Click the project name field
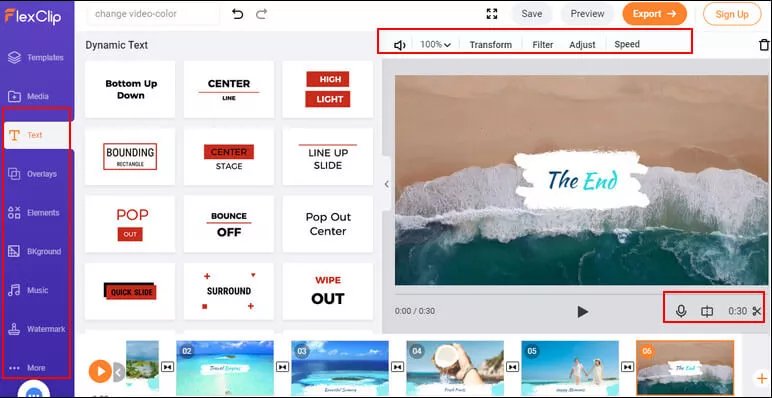Image resolution: width=772 pixels, height=398 pixels. (x=153, y=14)
